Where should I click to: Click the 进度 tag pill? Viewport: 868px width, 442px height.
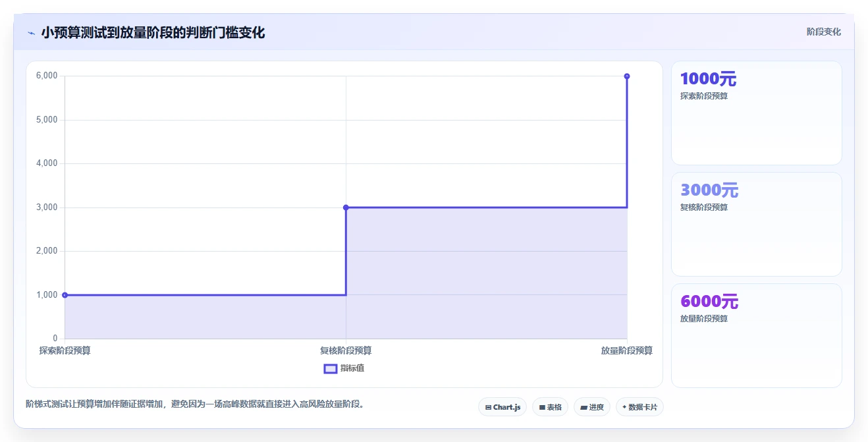(x=592, y=407)
